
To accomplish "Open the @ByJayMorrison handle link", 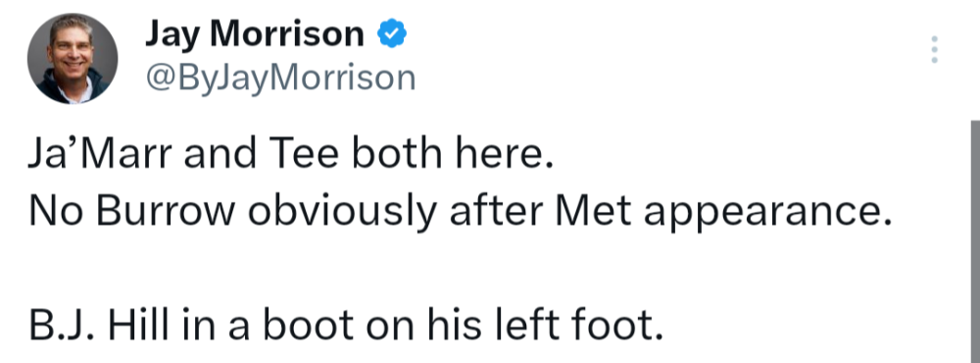I will click(x=280, y=79).
